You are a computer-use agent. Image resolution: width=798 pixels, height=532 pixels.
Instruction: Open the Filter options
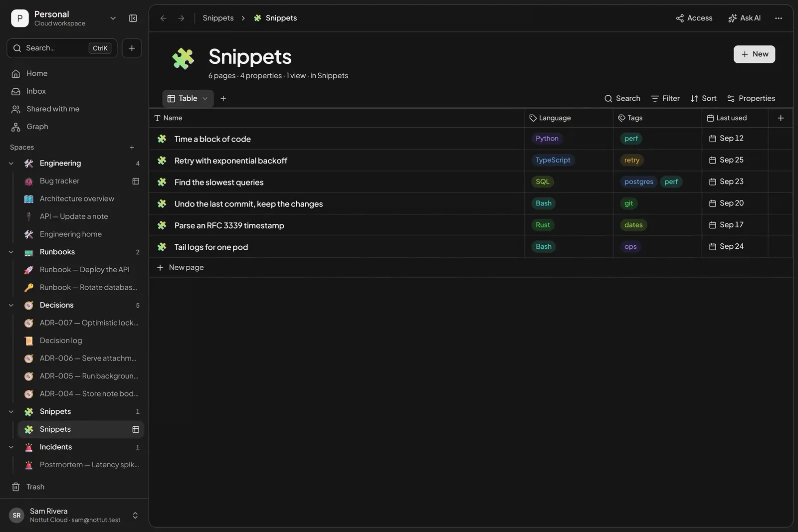pos(665,99)
